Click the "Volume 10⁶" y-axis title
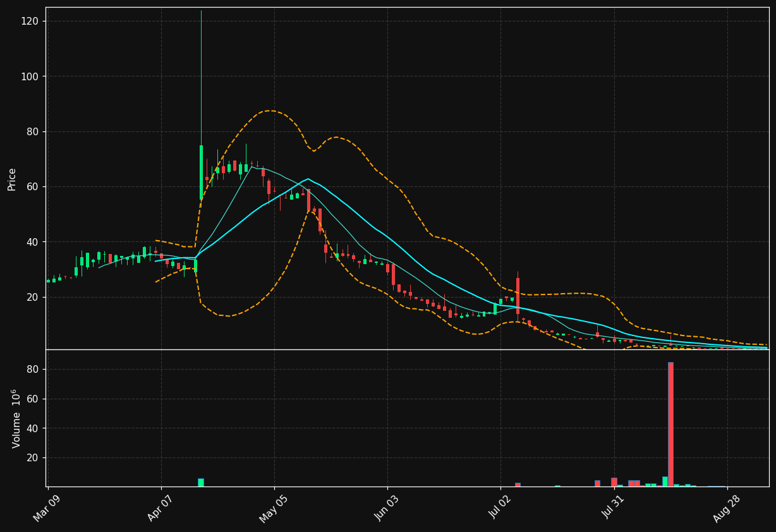The image size is (776, 532). (16, 418)
